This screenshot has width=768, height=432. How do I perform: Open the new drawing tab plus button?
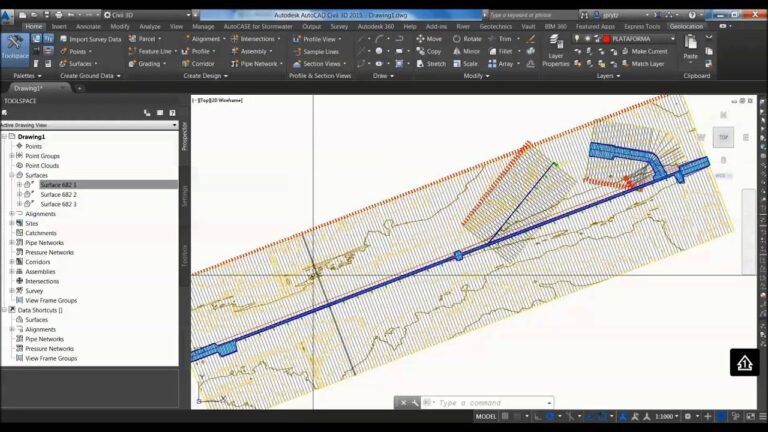click(79, 88)
